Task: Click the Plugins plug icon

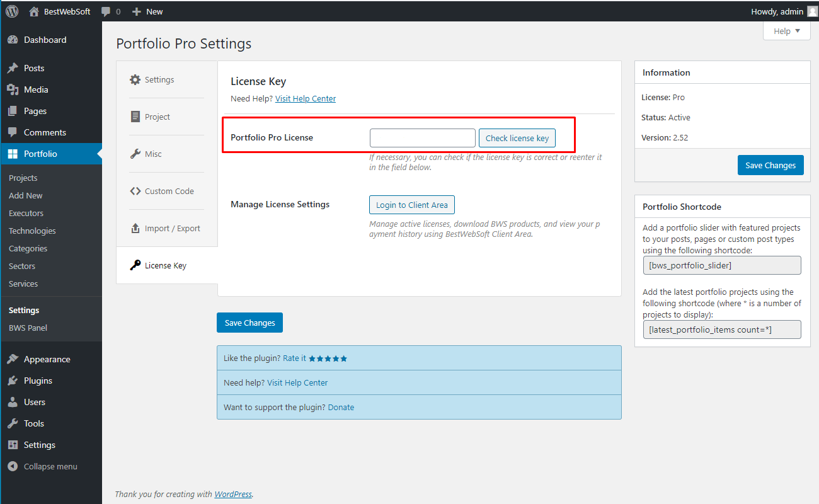Action: coord(13,381)
